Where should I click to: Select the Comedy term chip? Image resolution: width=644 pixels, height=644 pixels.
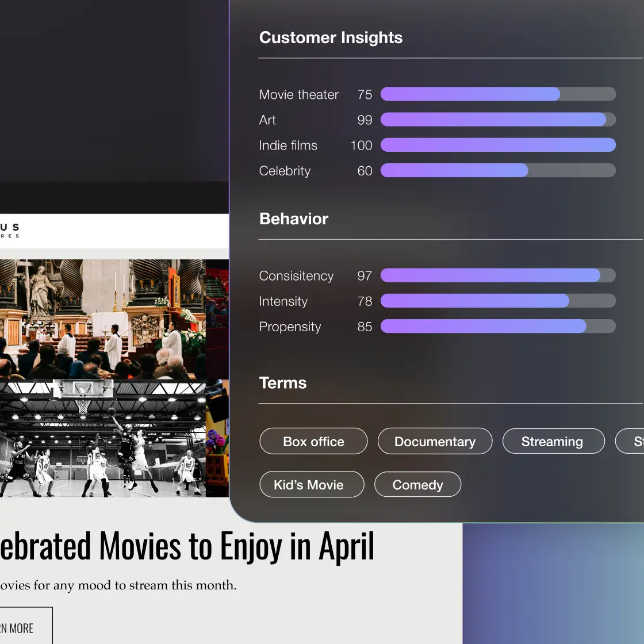(x=417, y=484)
